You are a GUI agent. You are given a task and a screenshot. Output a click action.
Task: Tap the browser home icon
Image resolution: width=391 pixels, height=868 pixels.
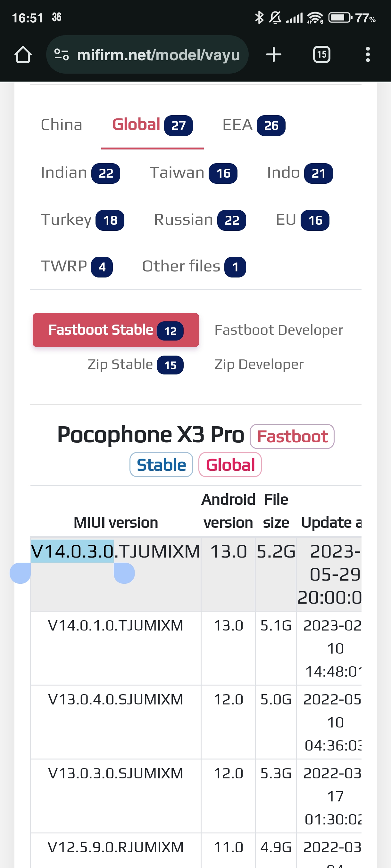[x=23, y=55]
